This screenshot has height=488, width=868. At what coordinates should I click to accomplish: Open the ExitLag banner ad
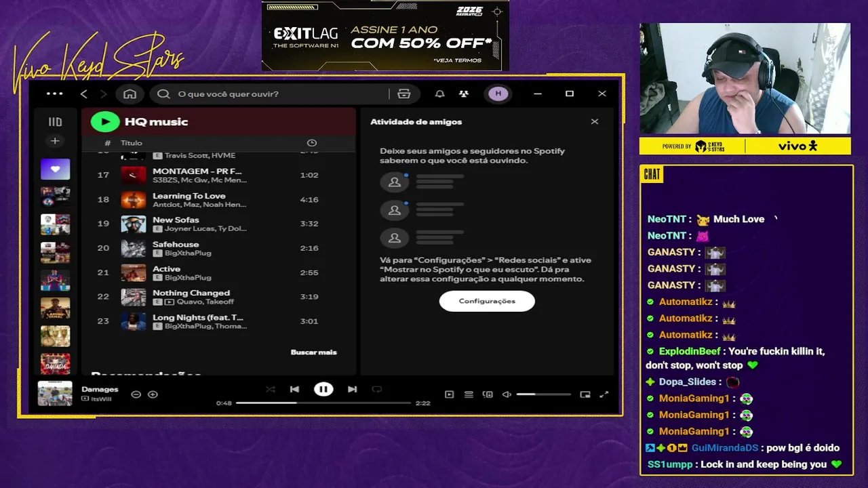(x=385, y=35)
